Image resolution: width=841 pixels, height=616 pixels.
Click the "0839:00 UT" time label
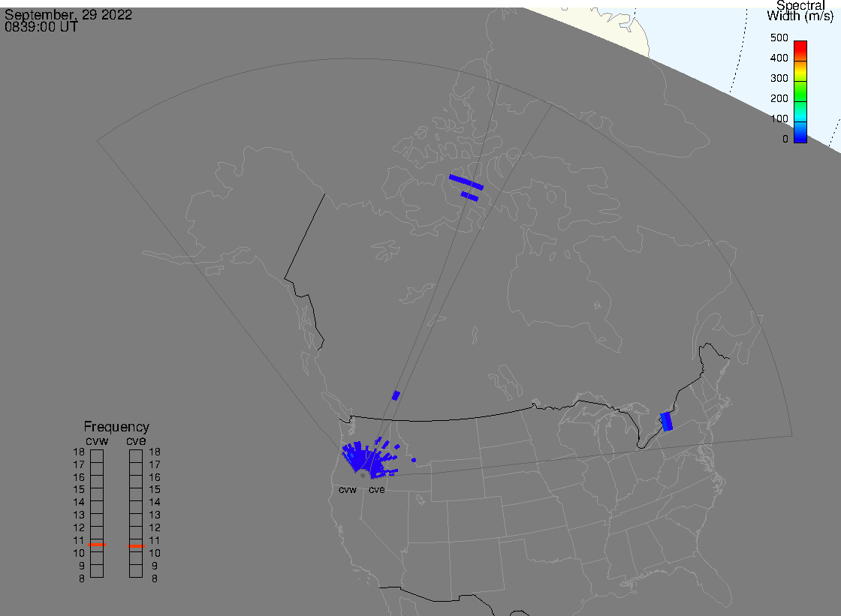click(41, 27)
